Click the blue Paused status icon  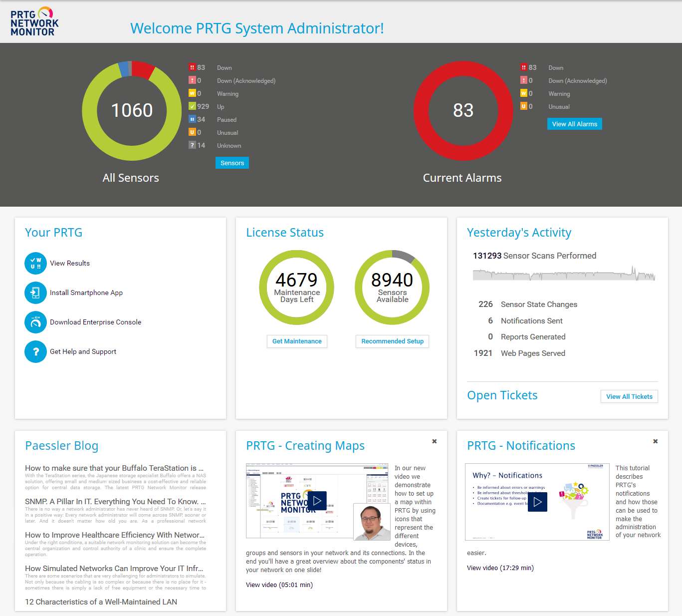click(192, 119)
